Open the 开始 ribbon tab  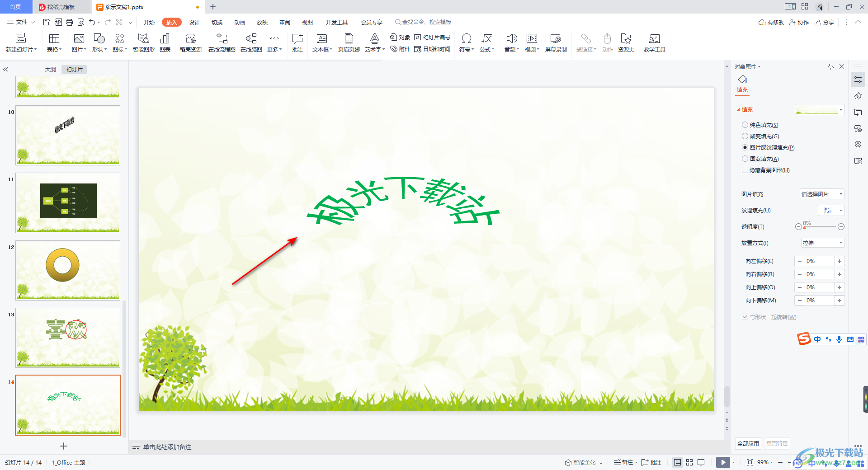pos(149,22)
